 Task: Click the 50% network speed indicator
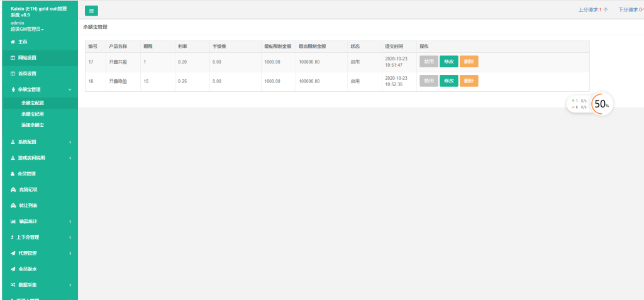click(x=601, y=104)
